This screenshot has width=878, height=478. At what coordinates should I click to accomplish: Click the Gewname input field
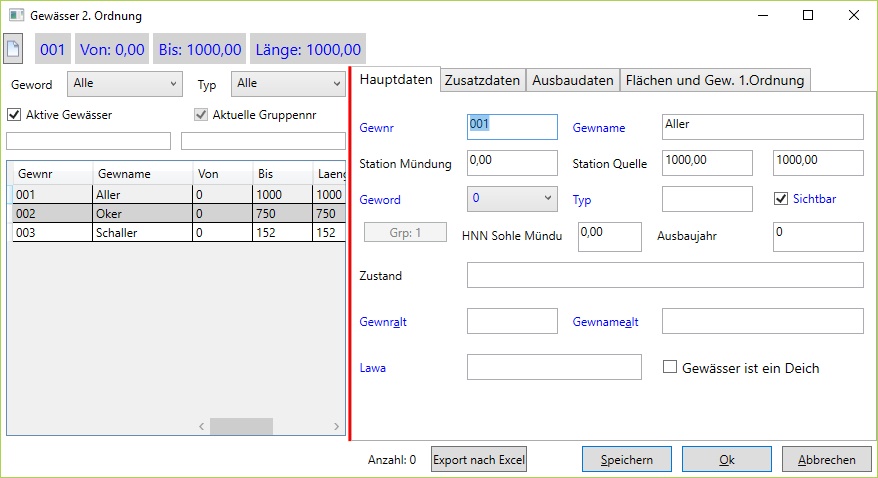[762, 127]
